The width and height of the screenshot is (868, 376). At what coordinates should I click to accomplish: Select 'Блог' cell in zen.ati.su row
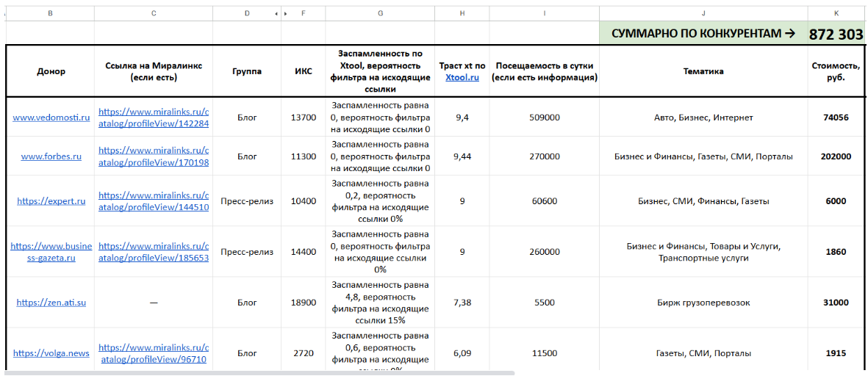[247, 303]
